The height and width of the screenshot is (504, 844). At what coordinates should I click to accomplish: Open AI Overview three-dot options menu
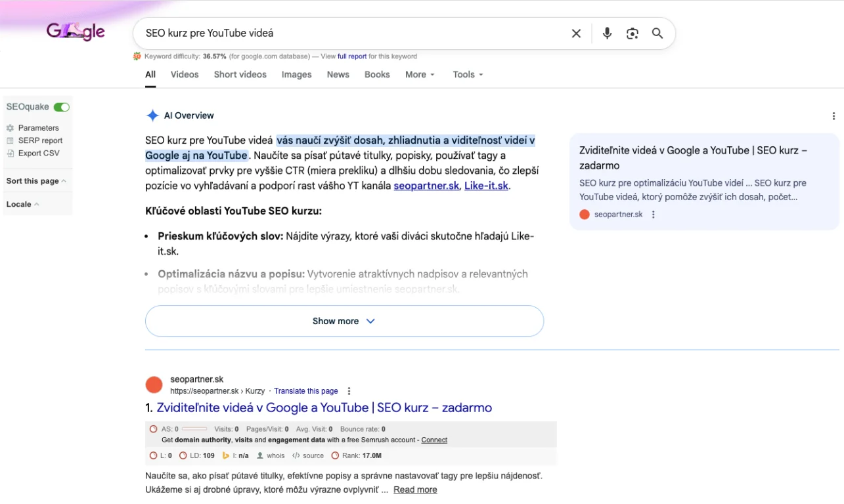click(833, 116)
